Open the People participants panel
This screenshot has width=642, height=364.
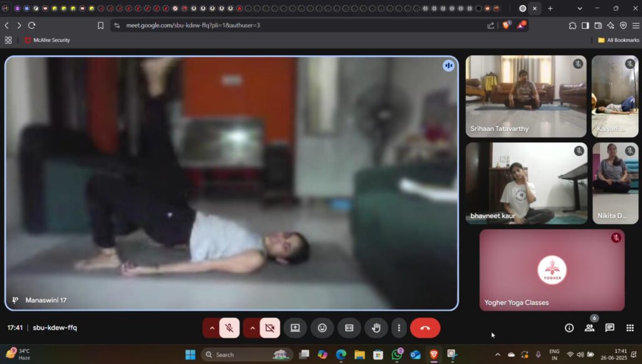589,328
